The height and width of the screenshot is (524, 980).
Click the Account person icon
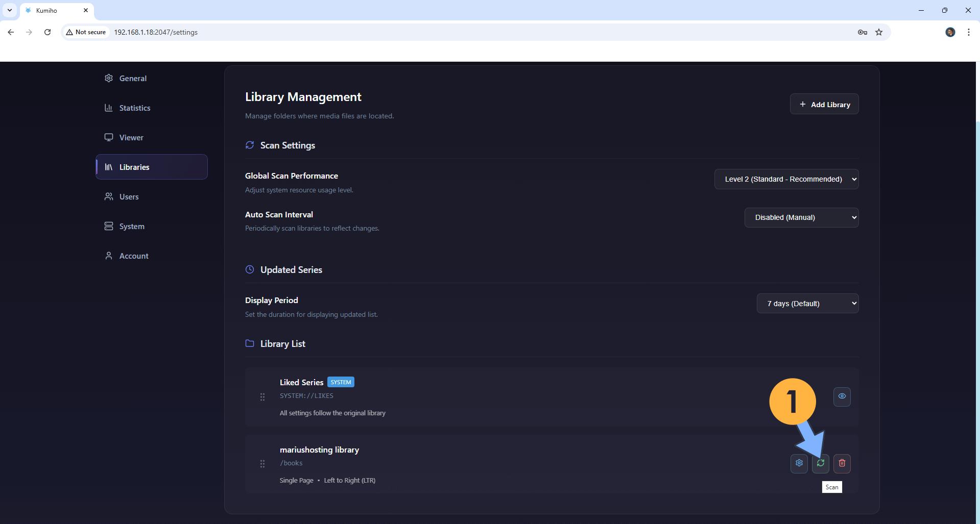point(108,256)
